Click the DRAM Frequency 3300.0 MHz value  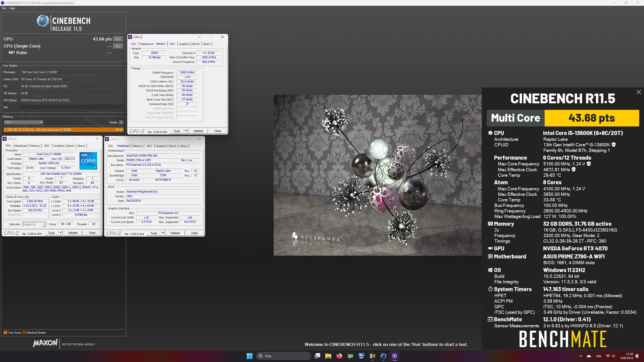[x=187, y=72]
